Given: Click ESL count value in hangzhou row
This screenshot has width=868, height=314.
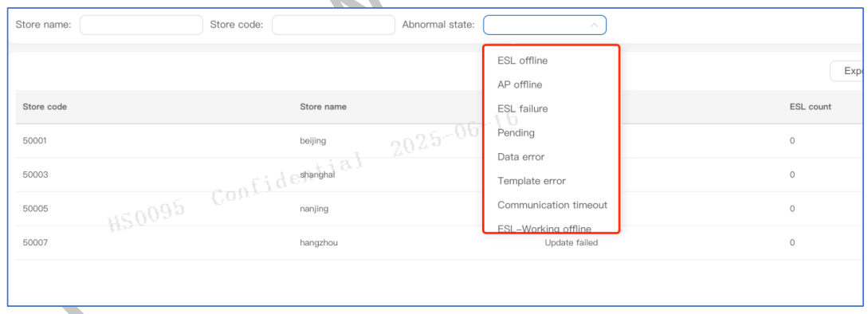Looking at the screenshot, I should pyautogui.click(x=792, y=242).
